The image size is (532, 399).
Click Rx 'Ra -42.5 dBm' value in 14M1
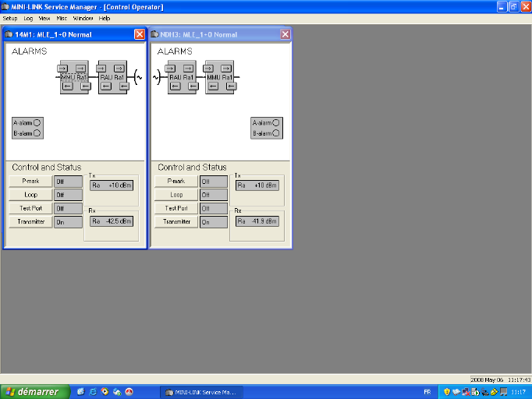[112, 221]
